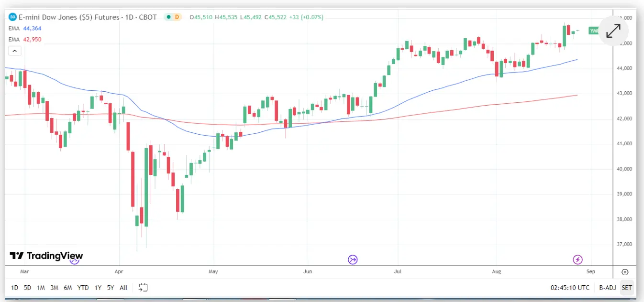The image size is (644, 302).
Task: Click the Jun label on time axis
Action: pyautogui.click(x=308, y=271)
